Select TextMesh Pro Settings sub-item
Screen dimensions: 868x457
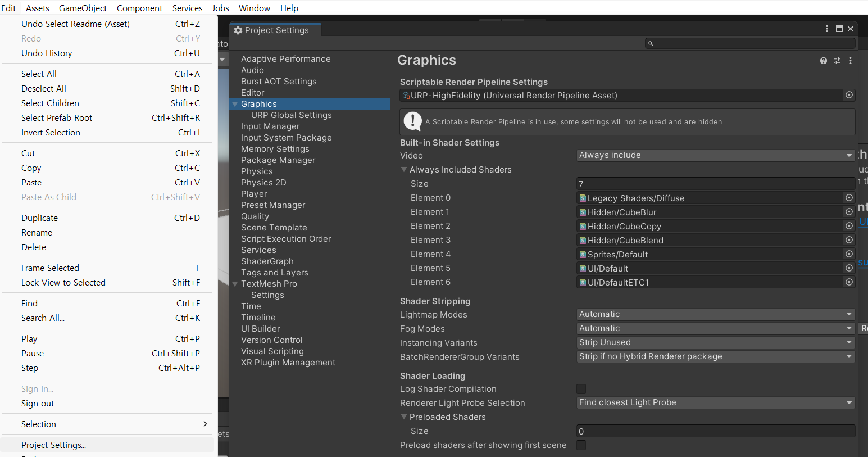click(x=267, y=295)
